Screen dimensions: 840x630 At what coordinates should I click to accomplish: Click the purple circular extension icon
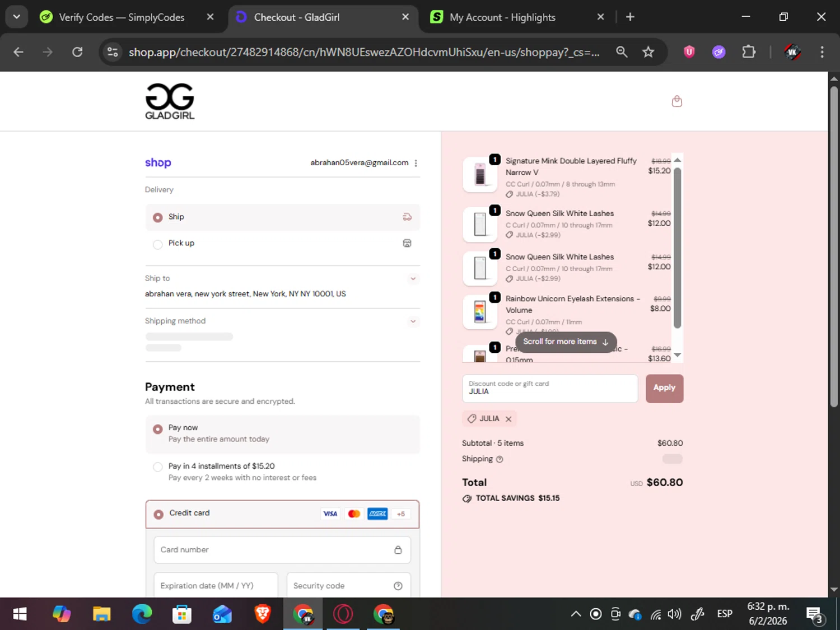(719, 52)
